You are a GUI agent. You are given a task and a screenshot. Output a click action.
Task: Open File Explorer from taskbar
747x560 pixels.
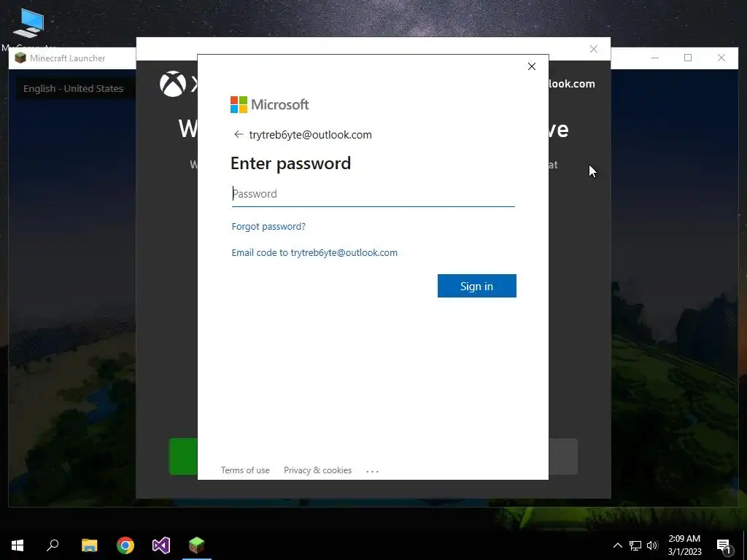(x=89, y=545)
